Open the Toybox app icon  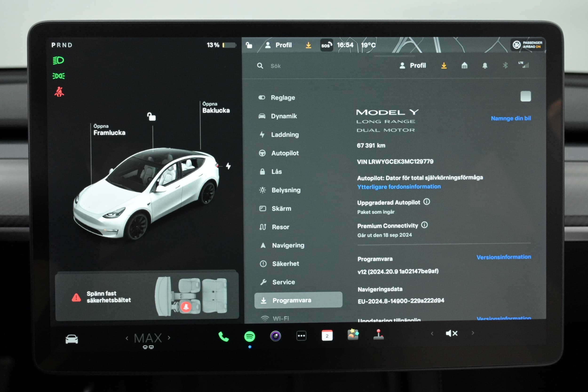(353, 334)
